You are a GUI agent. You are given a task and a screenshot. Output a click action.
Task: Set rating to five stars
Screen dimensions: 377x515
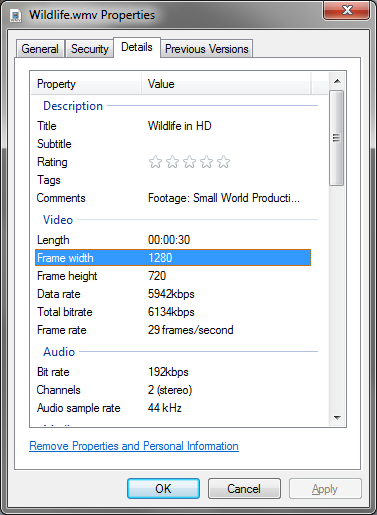click(223, 162)
